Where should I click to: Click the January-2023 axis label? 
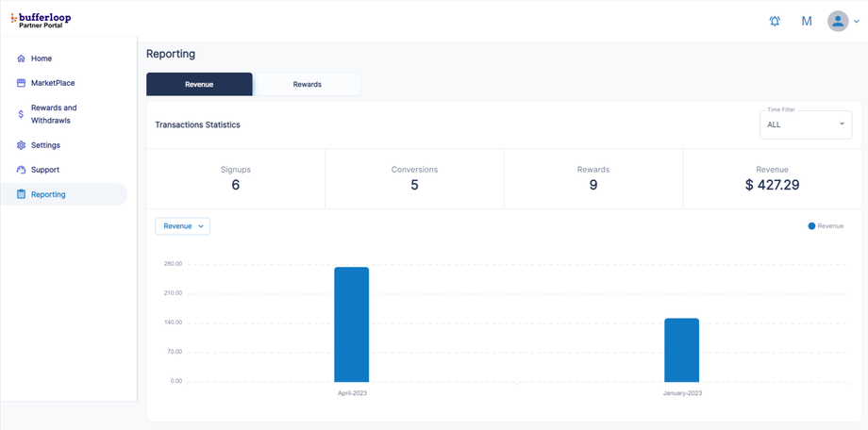pos(682,393)
